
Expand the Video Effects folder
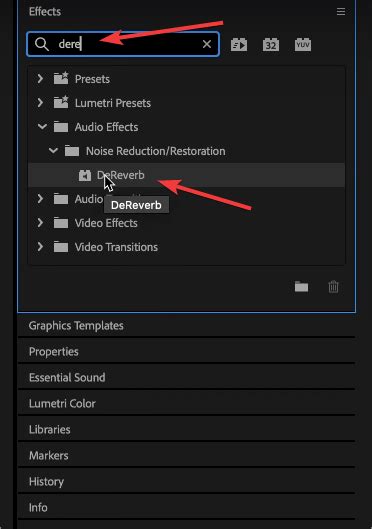tap(40, 223)
